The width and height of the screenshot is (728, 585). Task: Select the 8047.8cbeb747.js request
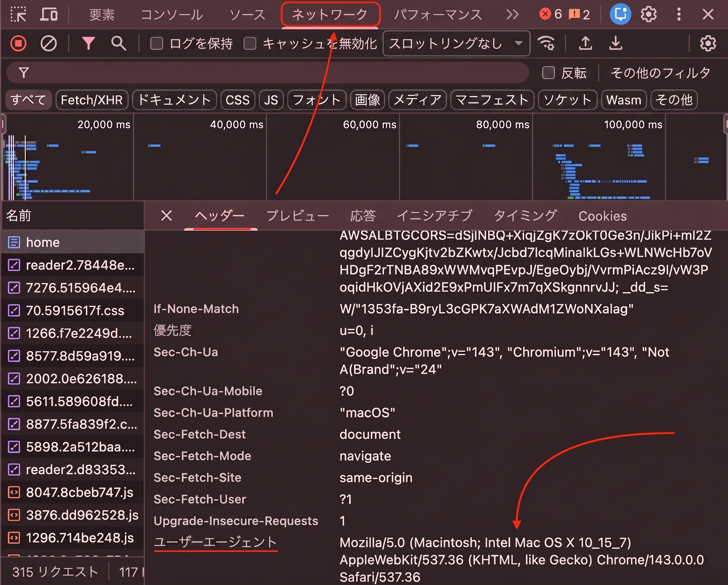[73, 492]
